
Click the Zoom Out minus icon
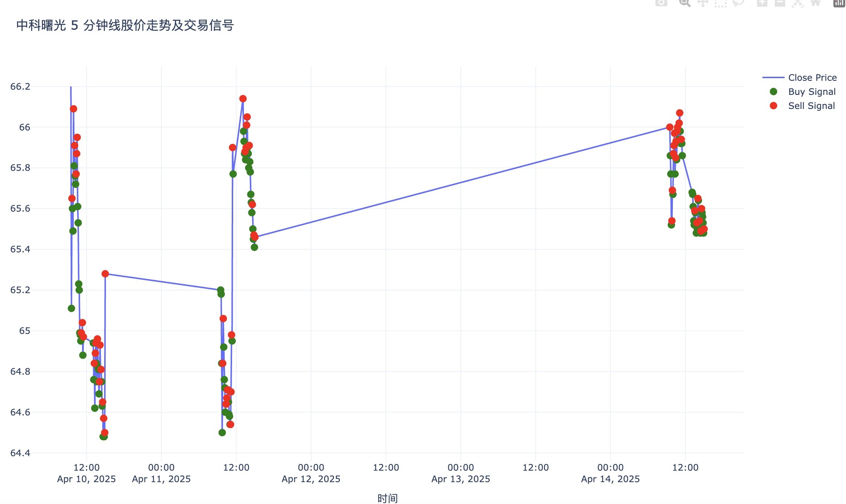click(x=780, y=3)
